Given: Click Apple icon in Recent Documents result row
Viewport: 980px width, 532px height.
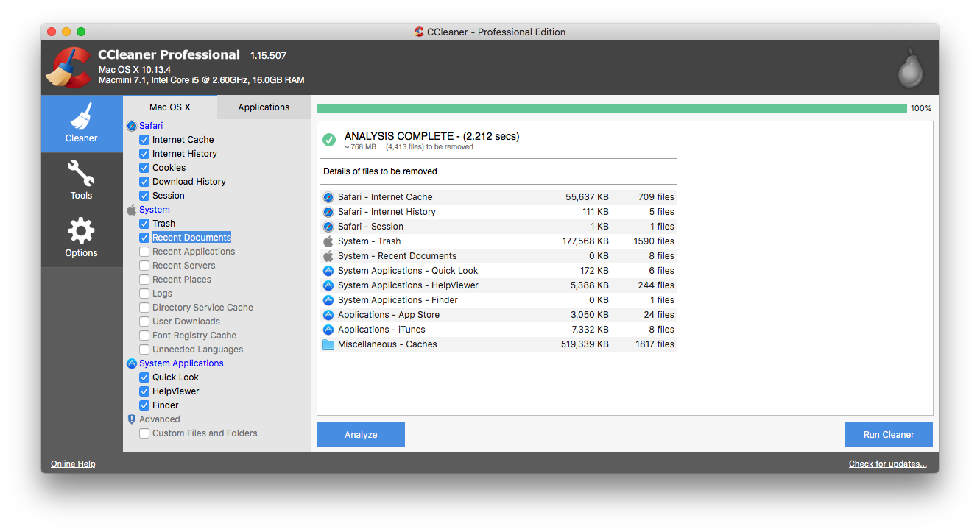Looking at the screenshot, I should (x=328, y=256).
